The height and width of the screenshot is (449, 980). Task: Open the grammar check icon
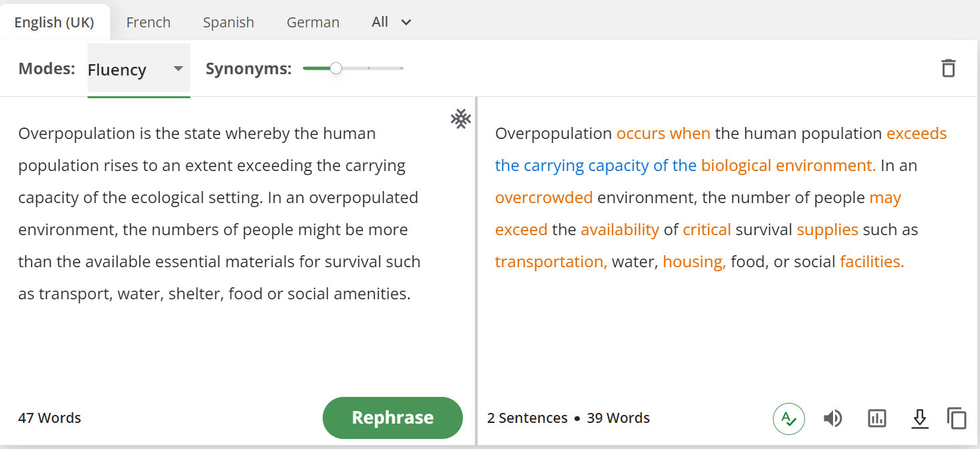[789, 419]
